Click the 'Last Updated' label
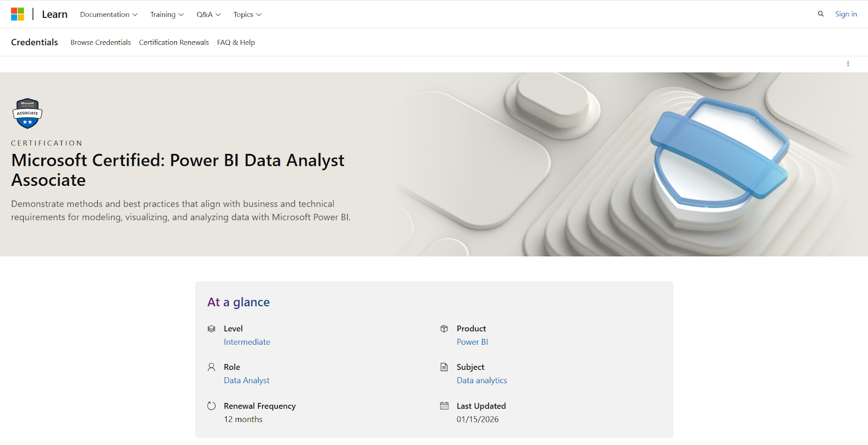Viewport: 868px width, 445px height. 481,406
